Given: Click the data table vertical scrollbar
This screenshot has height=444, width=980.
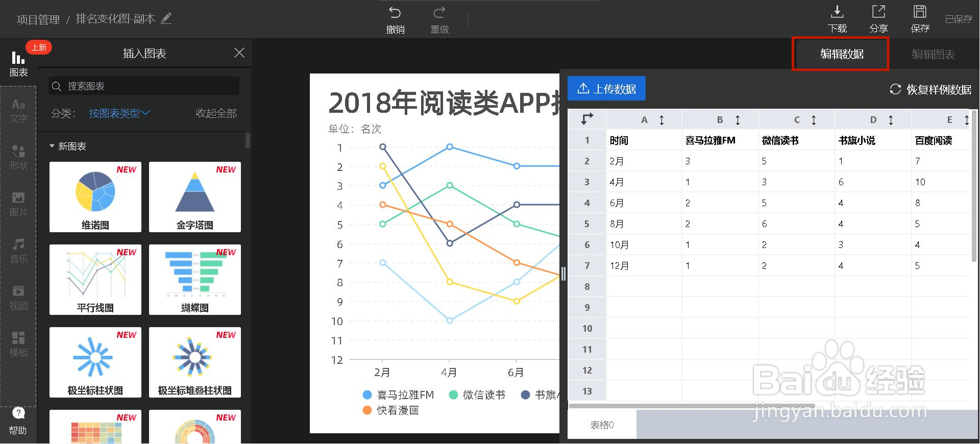Looking at the screenshot, I should tap(974, 186).
